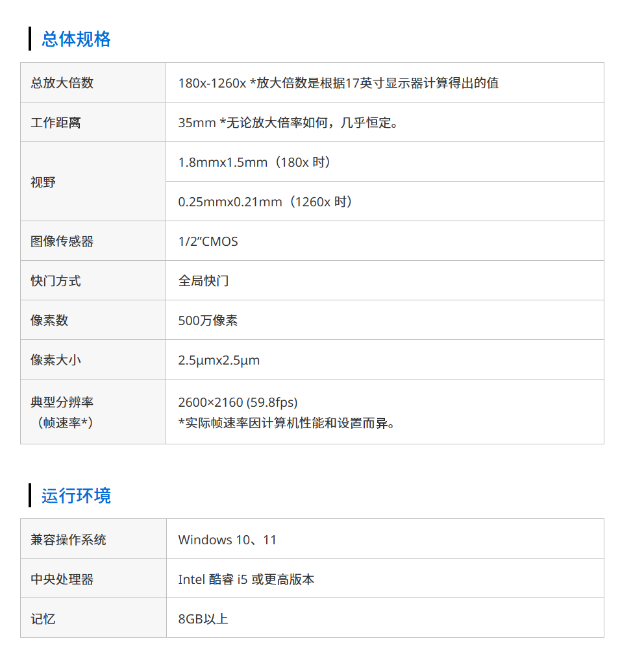Select the 工作距离 label cell
The height and width of the screenshot is (663, 644).
[x=93, y=122]
